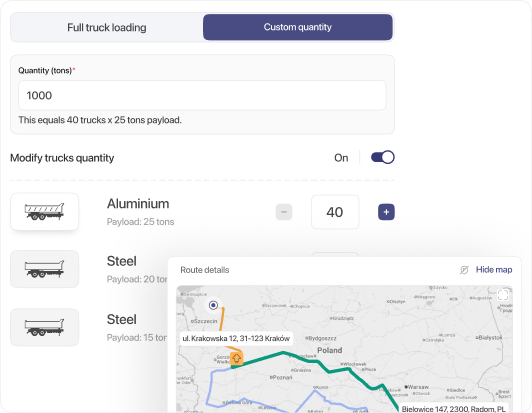Switch to Full truck loading tab

pos(107,27)
